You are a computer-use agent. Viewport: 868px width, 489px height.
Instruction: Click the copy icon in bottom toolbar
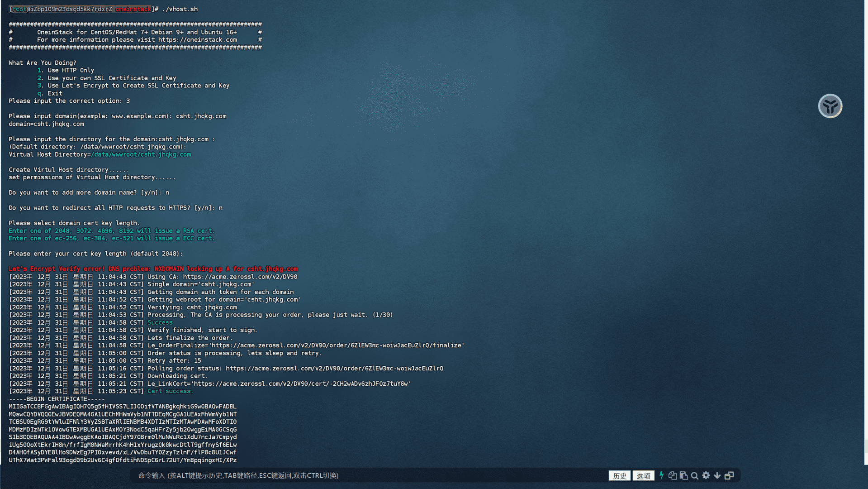click(673, 475)
